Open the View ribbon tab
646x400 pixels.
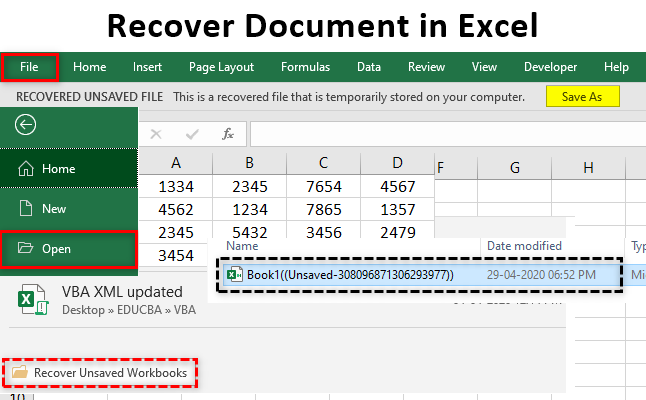click(484, 67)
